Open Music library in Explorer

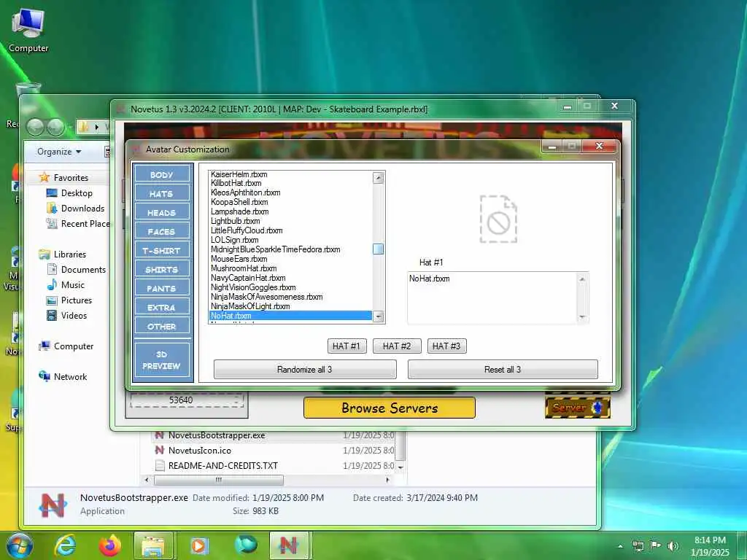pos(72,285)
